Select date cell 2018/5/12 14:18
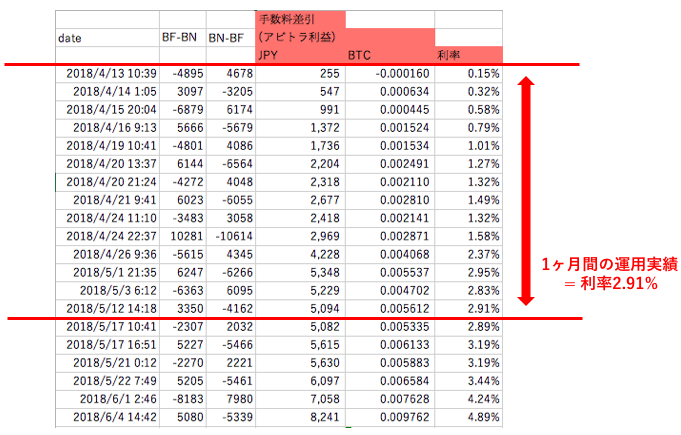Screen dimensions: 681x435 [x=107, y=309]
